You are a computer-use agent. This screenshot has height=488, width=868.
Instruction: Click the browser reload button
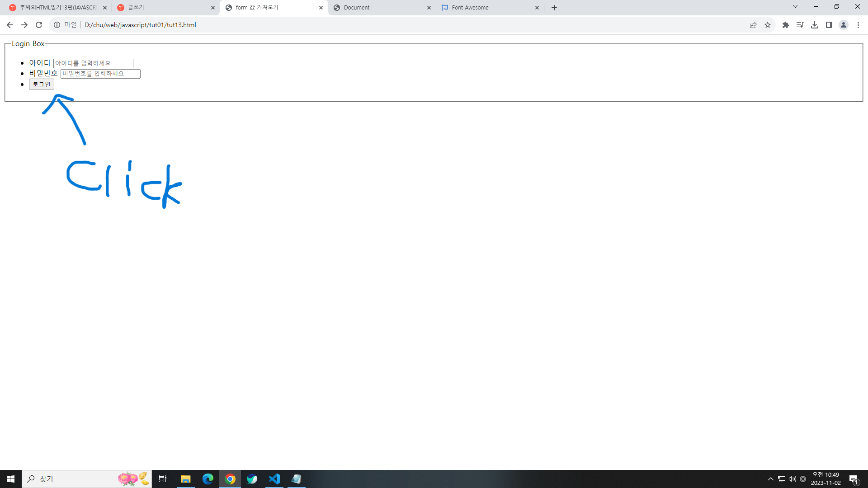pyautogui.click(x=39, y=25)
